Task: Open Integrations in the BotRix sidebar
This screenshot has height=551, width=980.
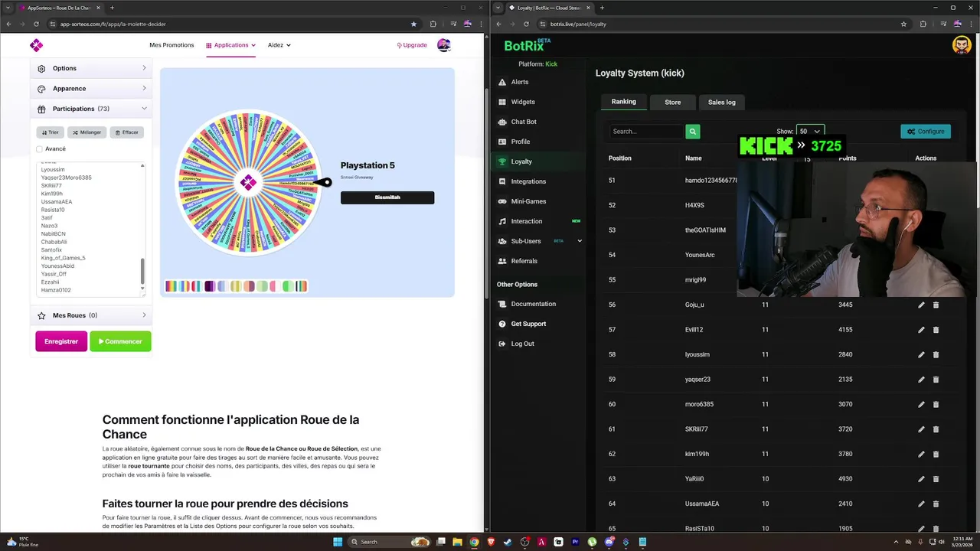Action: pyautogui.click(x=528, y=181)
